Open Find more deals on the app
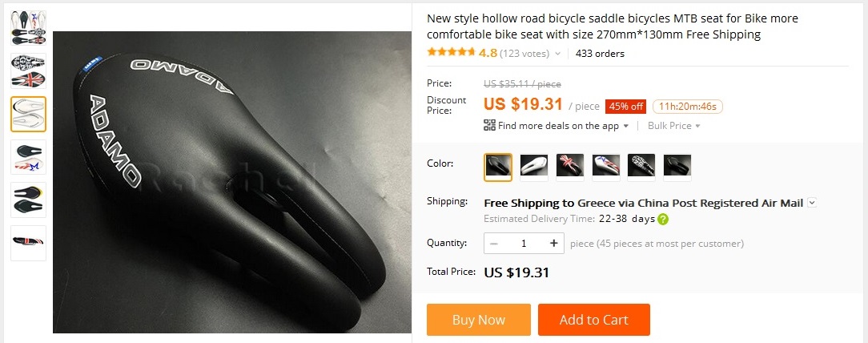The height and width of the screenshot is (343, 868). (558, 126)
